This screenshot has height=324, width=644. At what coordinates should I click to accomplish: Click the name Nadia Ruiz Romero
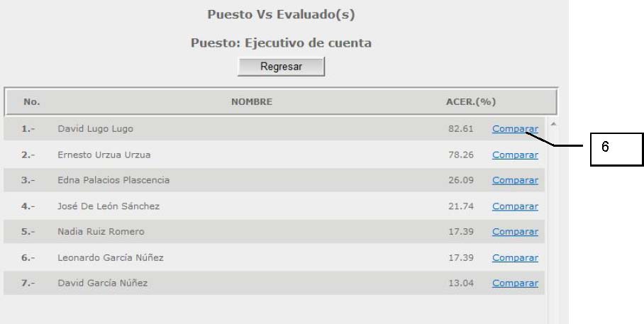[x=101, y=232]
